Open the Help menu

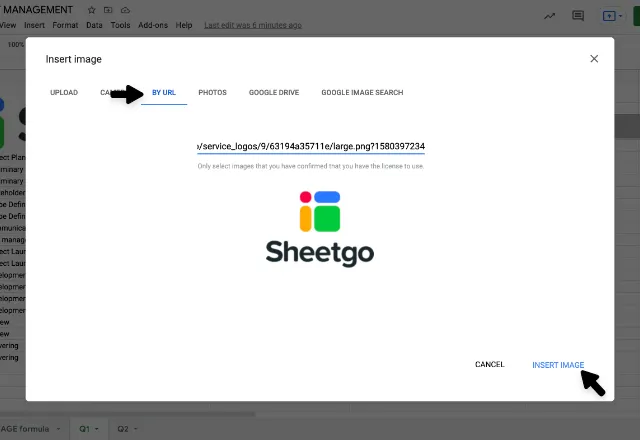pos(184,25)
